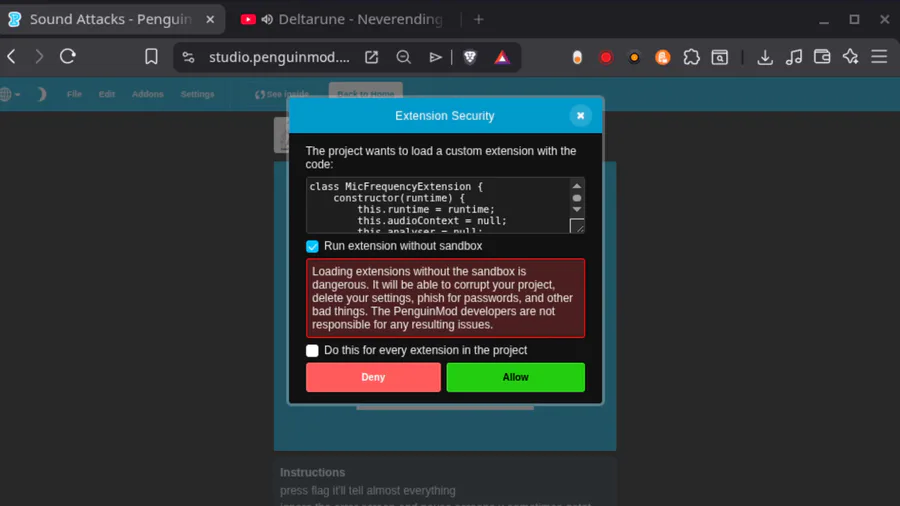Click the open-in-app icon in address bar
This screenshot has height=506, width=900.
371,57
